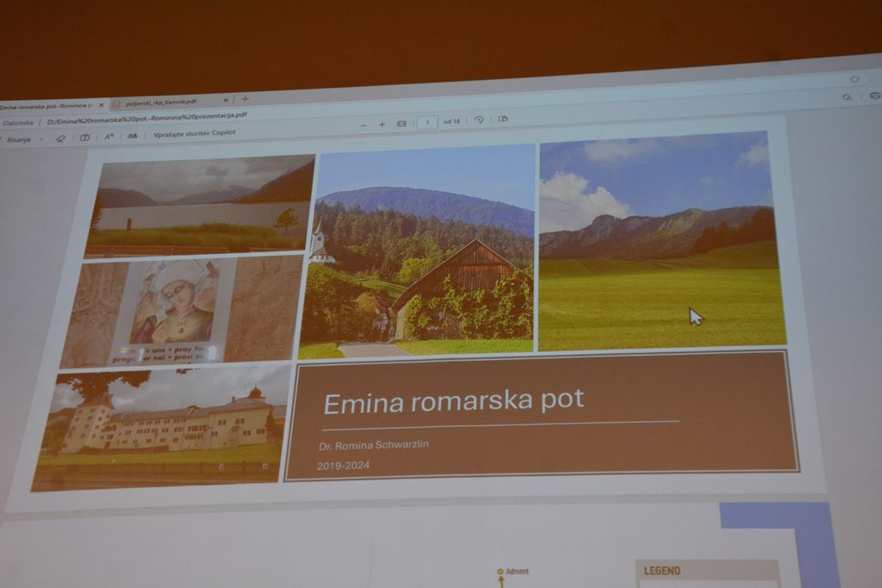Screen dimensions: 882x588
Task: Rotate the PDF page
Action: tap(479, 120)
